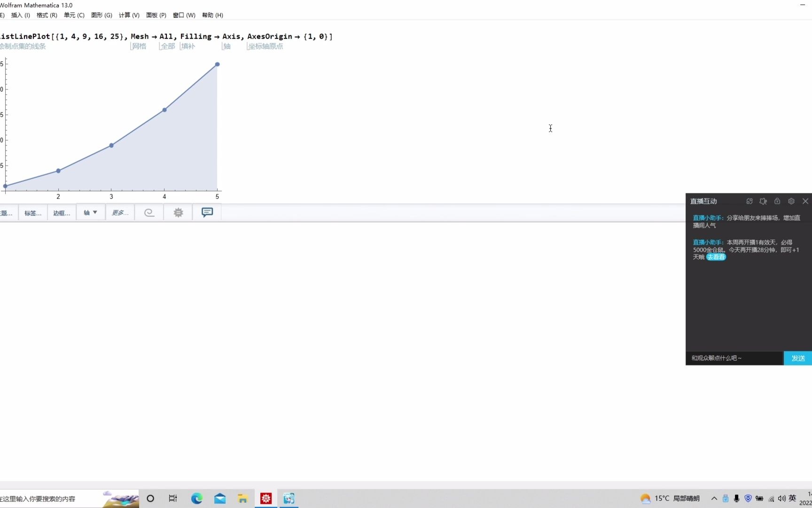This screenshot has width=812, height=508.
Task: Click the speech bubble feedback icon
Action: pyautogui.click(x=207, y=213)
